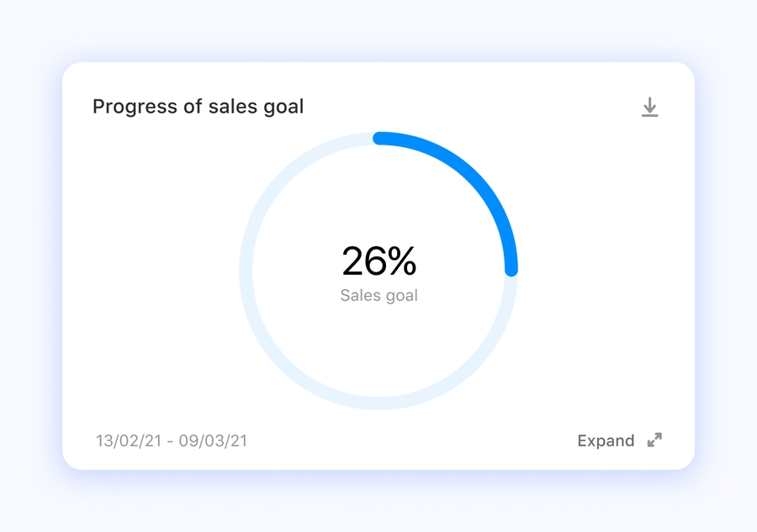
Task: Click the download icon in card header
Action: coord(649,107)
